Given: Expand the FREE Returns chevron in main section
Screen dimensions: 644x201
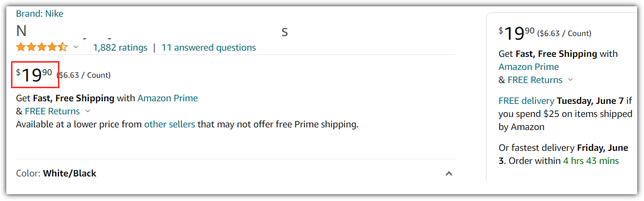Looking at the screenshot, I should point(88,111).
